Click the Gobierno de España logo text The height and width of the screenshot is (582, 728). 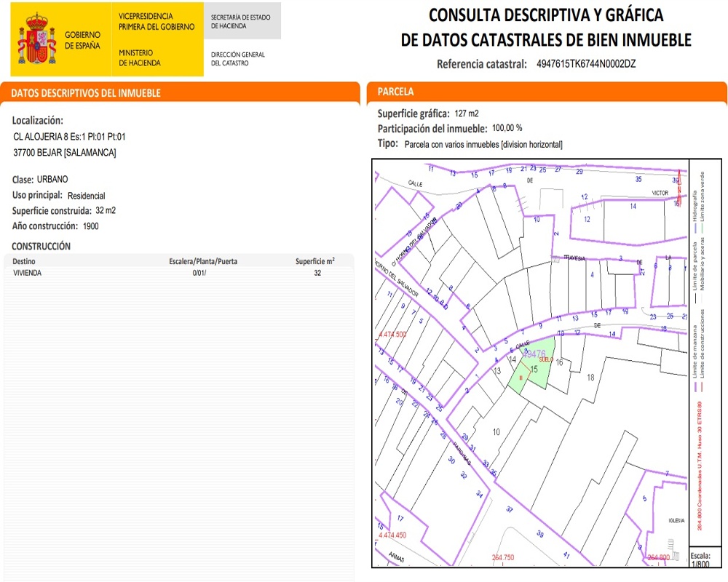(84, 40)
